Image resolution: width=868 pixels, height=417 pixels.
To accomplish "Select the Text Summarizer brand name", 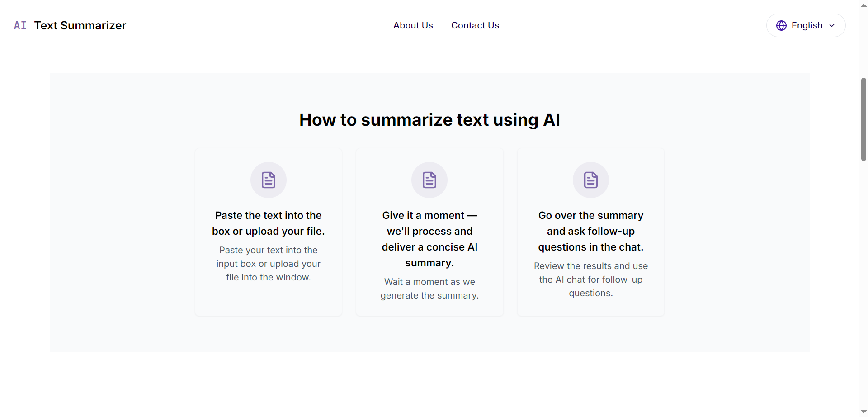I will click(x=80, y=25).
